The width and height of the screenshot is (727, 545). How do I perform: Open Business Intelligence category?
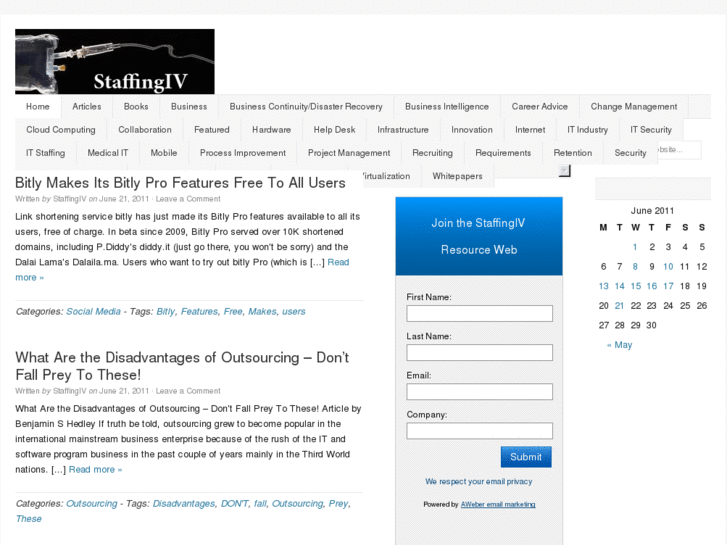pos(447,107)
